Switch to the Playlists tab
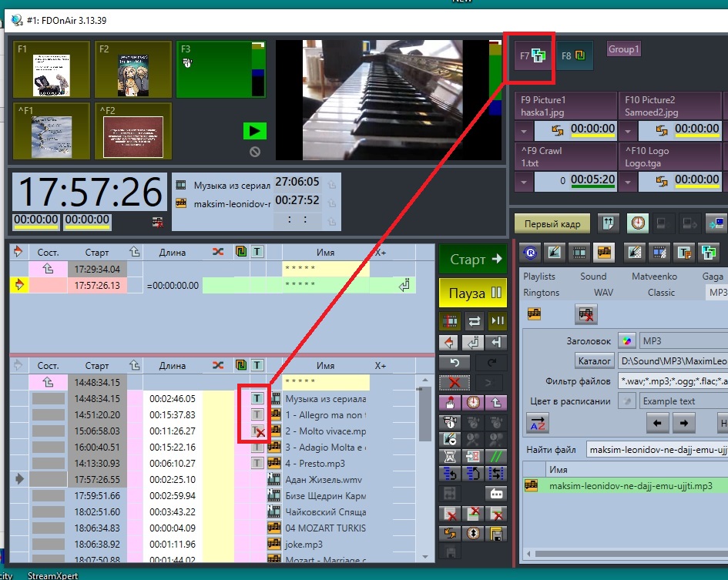The height and width of the screenshot is (580, 728). 539,276
